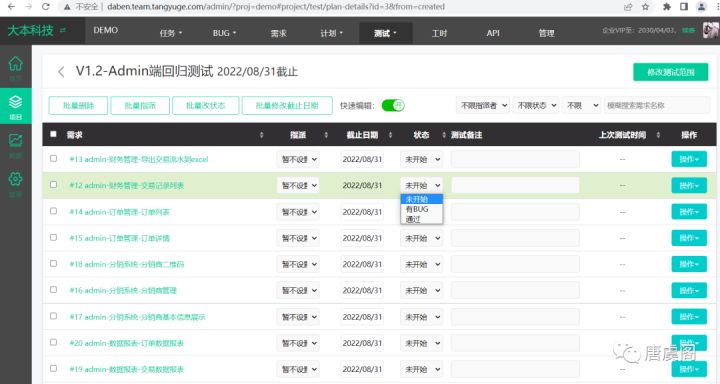720x384 pixels.
Task: Open the 指派 dropdown for row #12
Action: 298,186
